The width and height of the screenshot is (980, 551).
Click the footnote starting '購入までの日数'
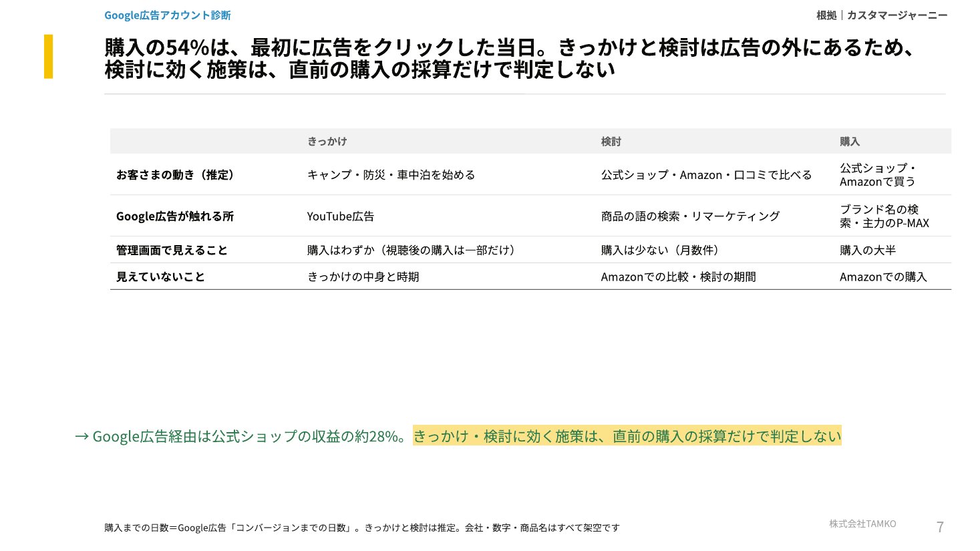tap(362, 528)
